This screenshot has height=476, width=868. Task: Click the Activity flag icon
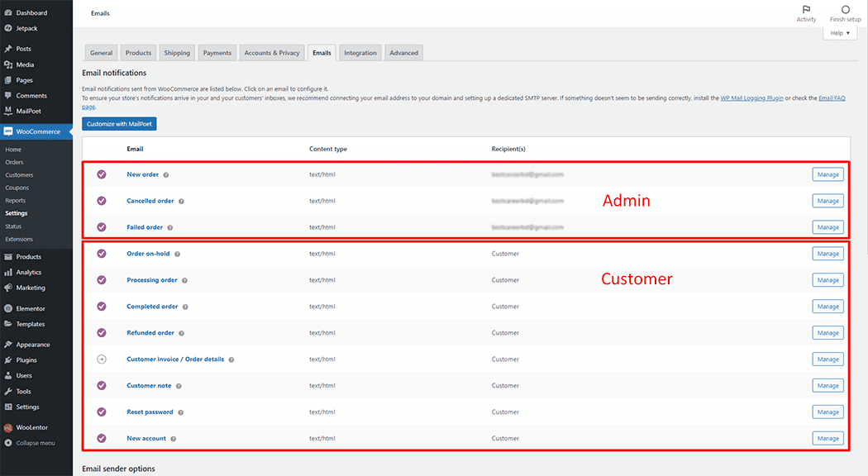pyautogui.click(x=806, y=10)
